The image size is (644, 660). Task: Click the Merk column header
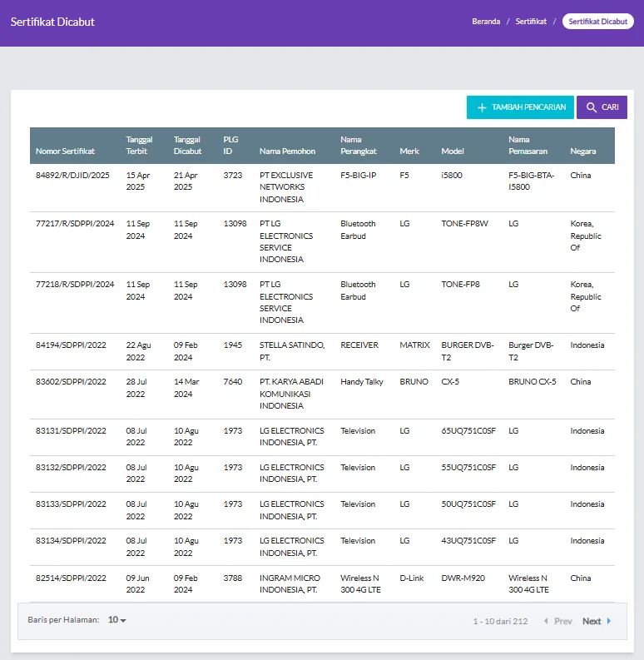tap(409, 151)
